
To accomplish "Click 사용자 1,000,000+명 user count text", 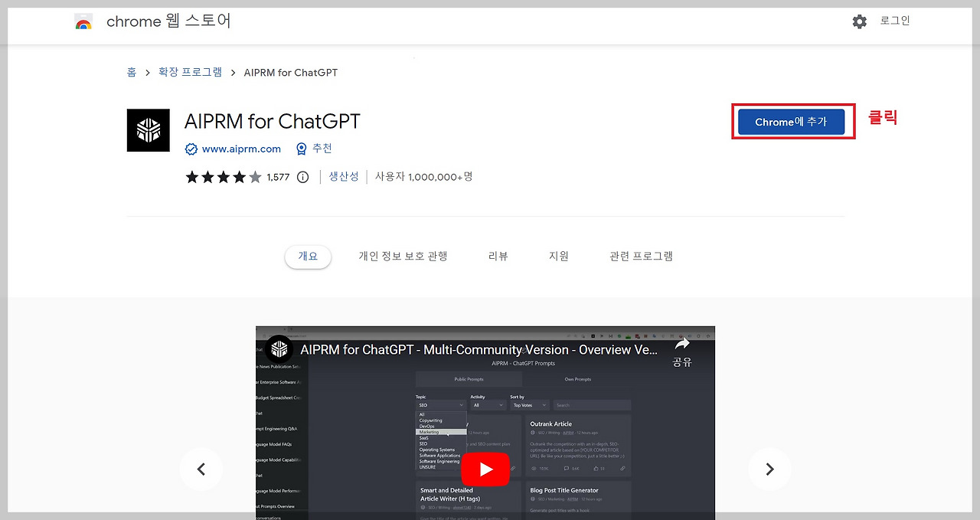I will click(x=423, y=176).
